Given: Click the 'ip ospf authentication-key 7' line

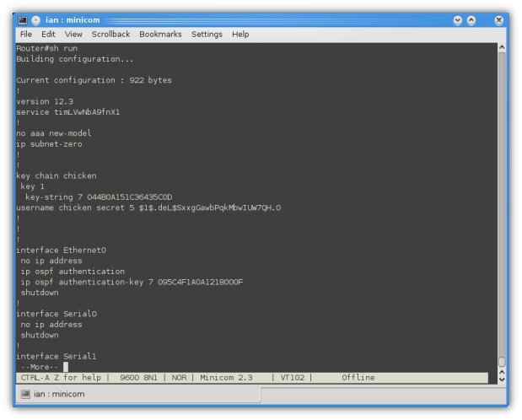Looking at the screenshot, I should coord(132,283).
